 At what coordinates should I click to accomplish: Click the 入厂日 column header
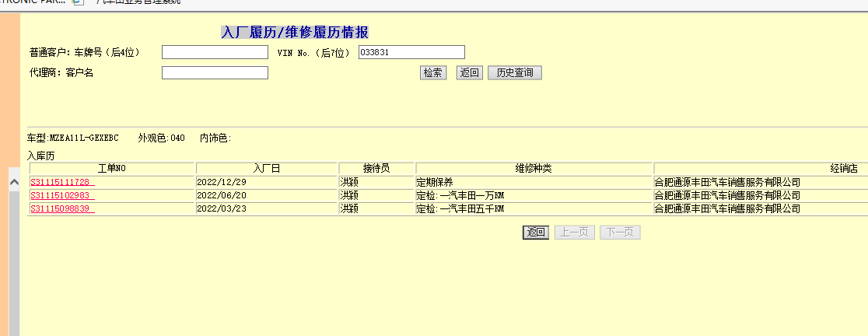point(266,168)
